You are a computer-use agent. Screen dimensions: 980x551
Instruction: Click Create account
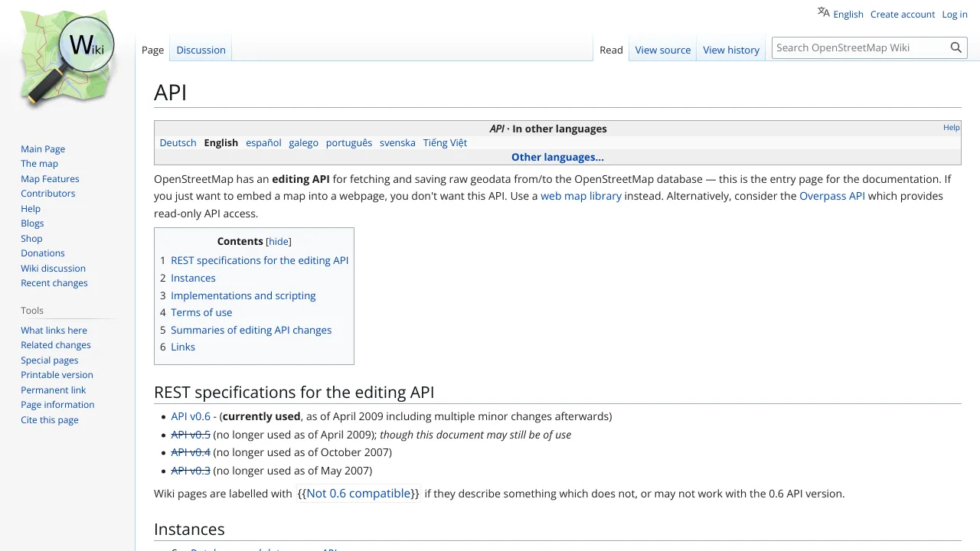[903, 14]
